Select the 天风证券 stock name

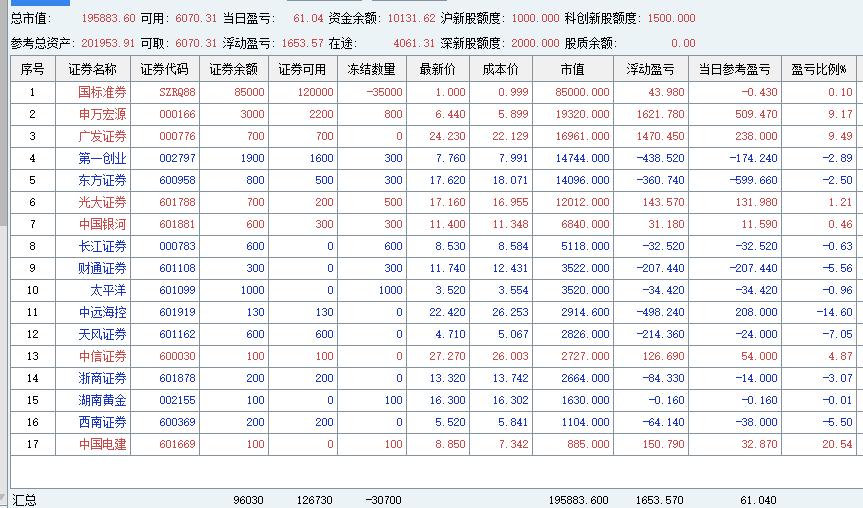pyautogui.click(x=102, y=335)
